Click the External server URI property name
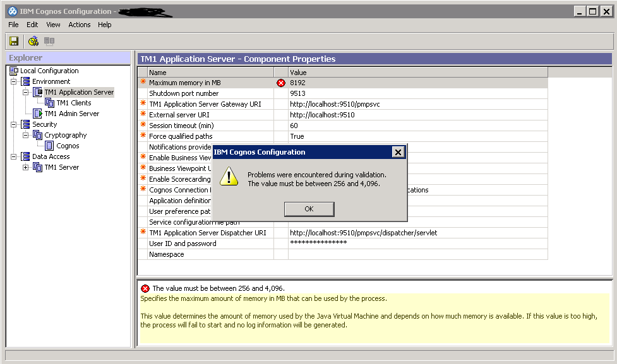Image resolution: width=617 pixels, height=364 pixels. pos(179,115)
